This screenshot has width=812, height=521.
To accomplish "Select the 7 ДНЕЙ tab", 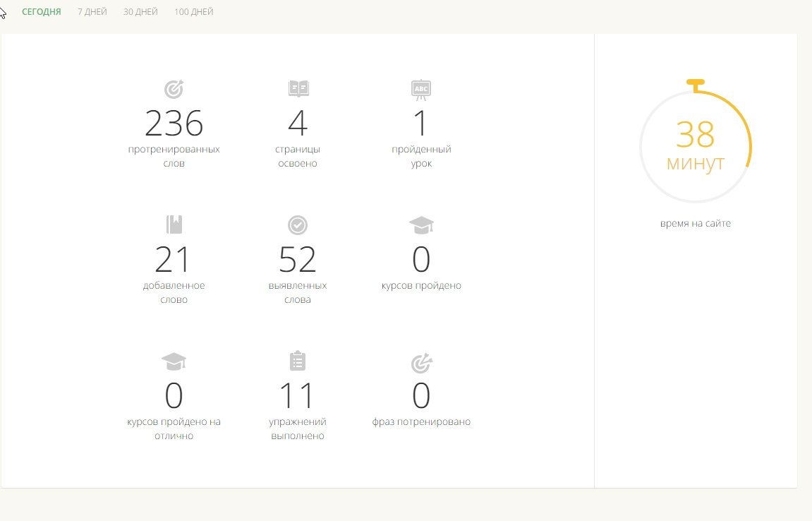I will click(92, 12).
